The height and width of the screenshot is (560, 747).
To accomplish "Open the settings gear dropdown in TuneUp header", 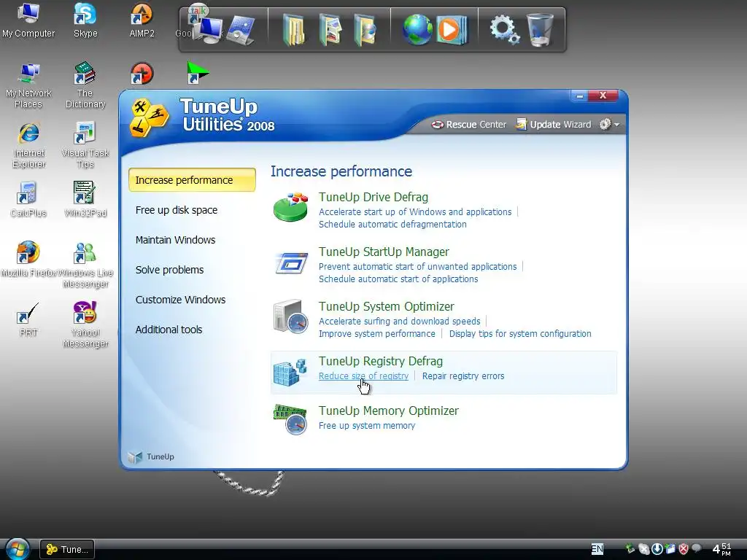I will click(x=609, y=124).
